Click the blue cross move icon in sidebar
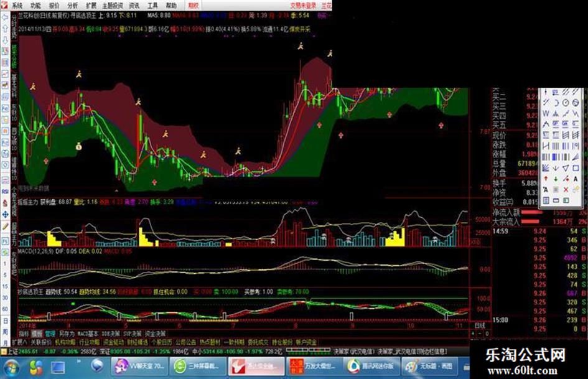Viewport: 588px width, 379px height. (5, 214)
